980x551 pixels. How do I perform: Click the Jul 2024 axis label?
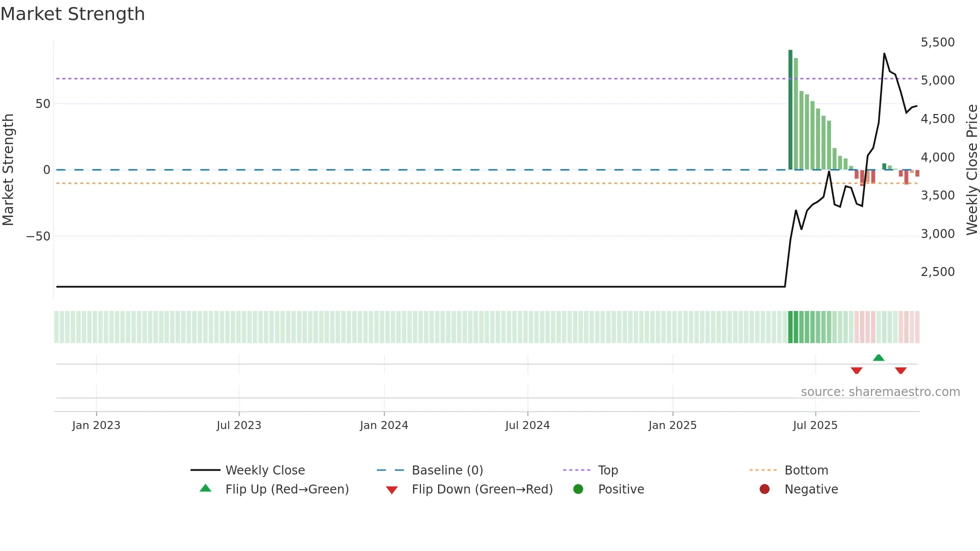tap(527, 425)
